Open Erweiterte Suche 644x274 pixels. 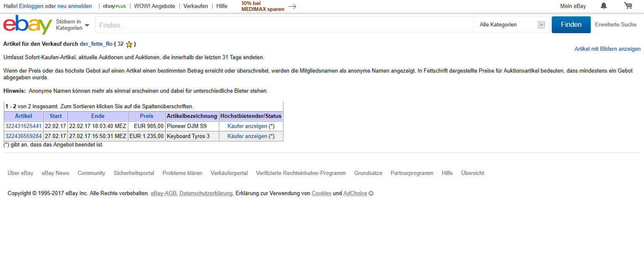coord(615,25)
